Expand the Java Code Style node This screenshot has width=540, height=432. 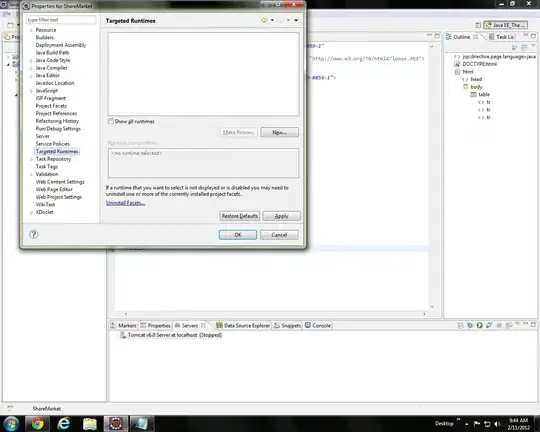click(31, 60)
